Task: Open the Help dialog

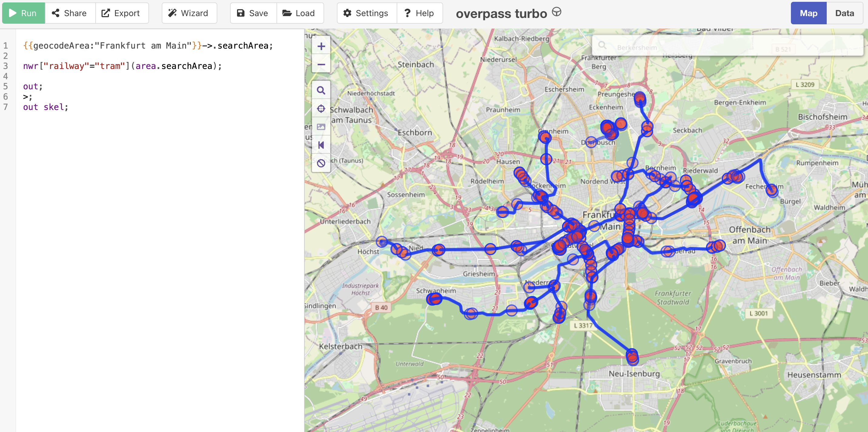Action: point(419,13)
